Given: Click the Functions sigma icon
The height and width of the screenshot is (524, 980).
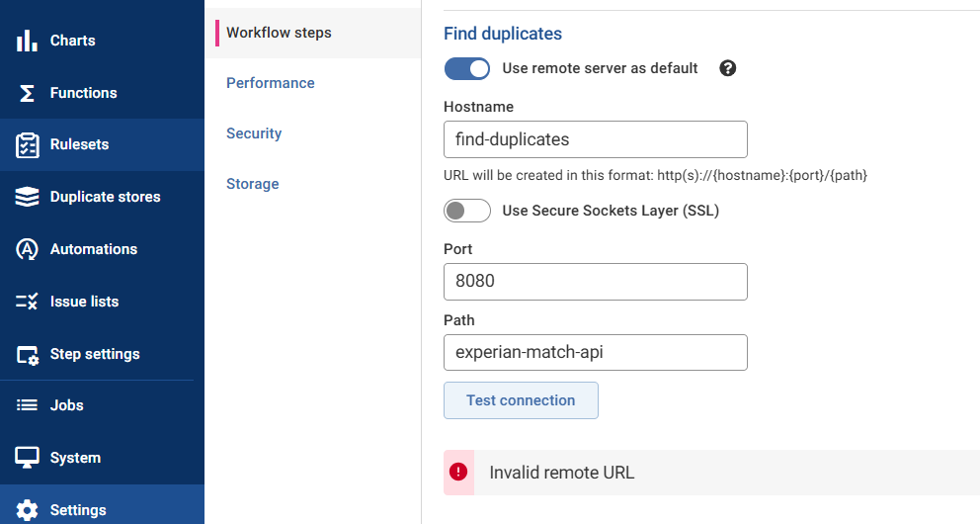Looking at the screenshot, I should point(27,93).
